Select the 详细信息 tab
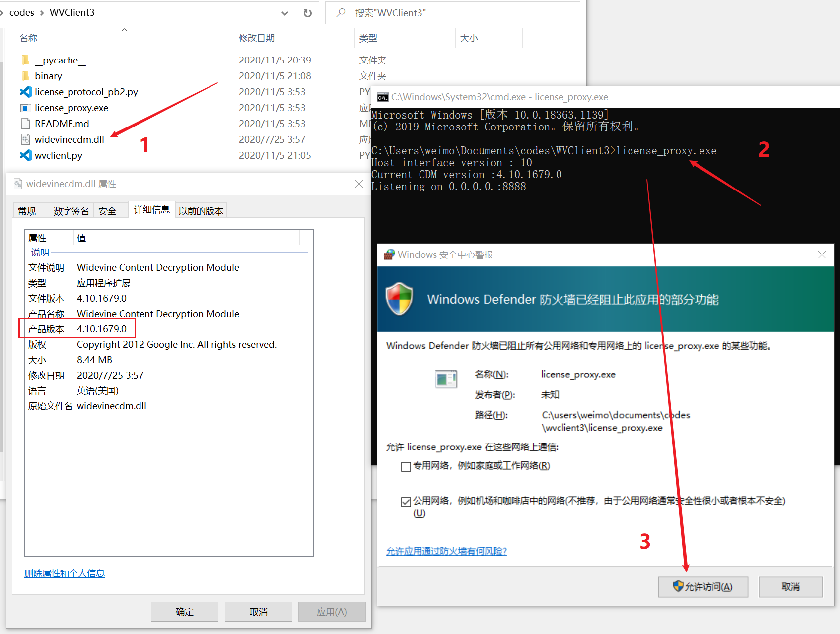 click(x=152, y=209)
